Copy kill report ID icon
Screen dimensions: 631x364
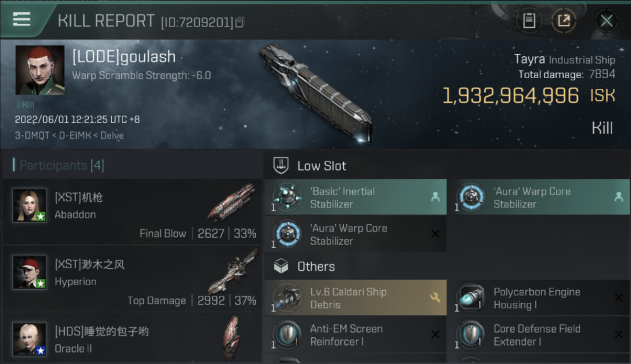pos(240,22)
